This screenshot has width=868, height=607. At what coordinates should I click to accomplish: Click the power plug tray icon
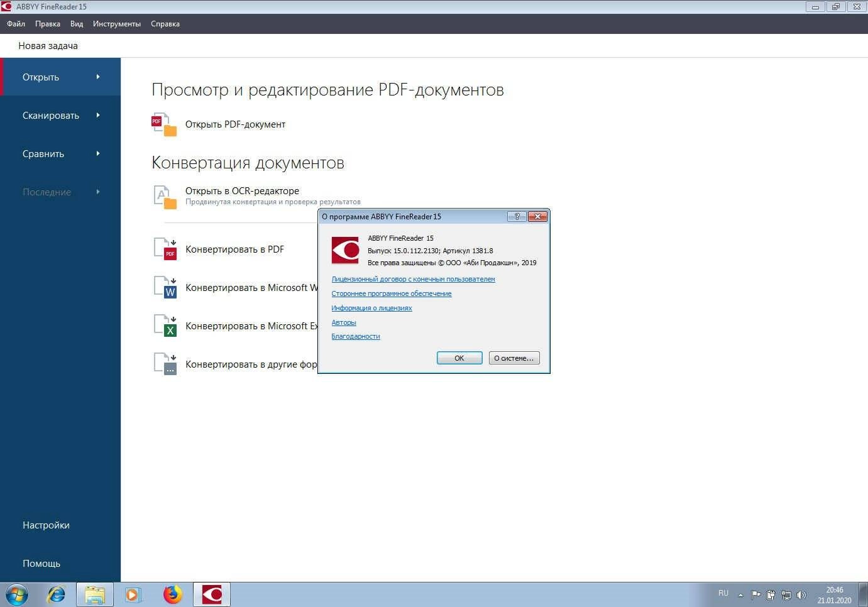pyautogui.click(x=771, y=594)
